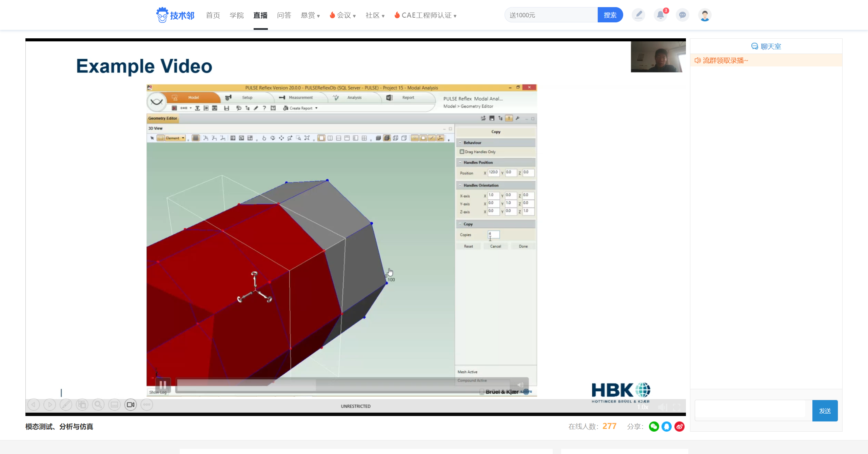Click the save disk icon in PULSE toolbar
The height and width of the screenshot is (454, 868).
[226, 108]
